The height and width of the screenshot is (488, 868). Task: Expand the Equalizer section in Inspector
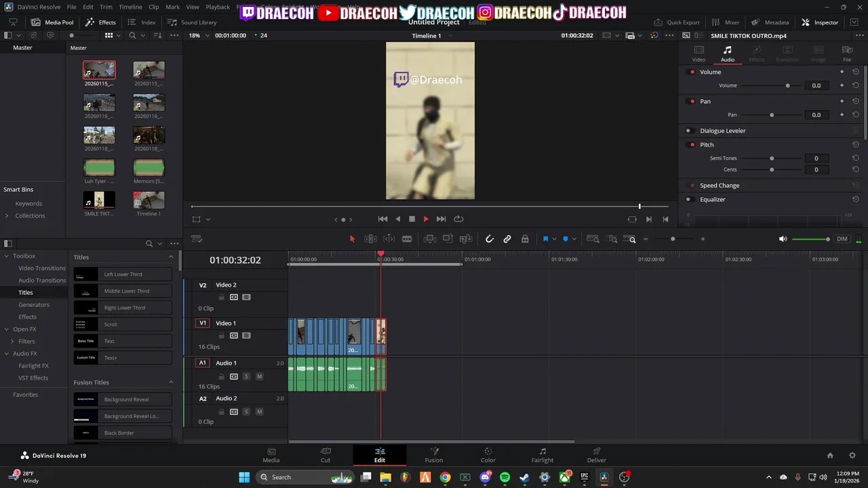click(713, 199)
